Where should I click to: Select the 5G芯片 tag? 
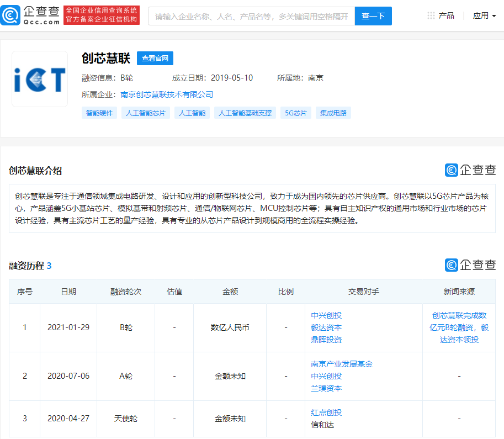click(x=296, y=113)
